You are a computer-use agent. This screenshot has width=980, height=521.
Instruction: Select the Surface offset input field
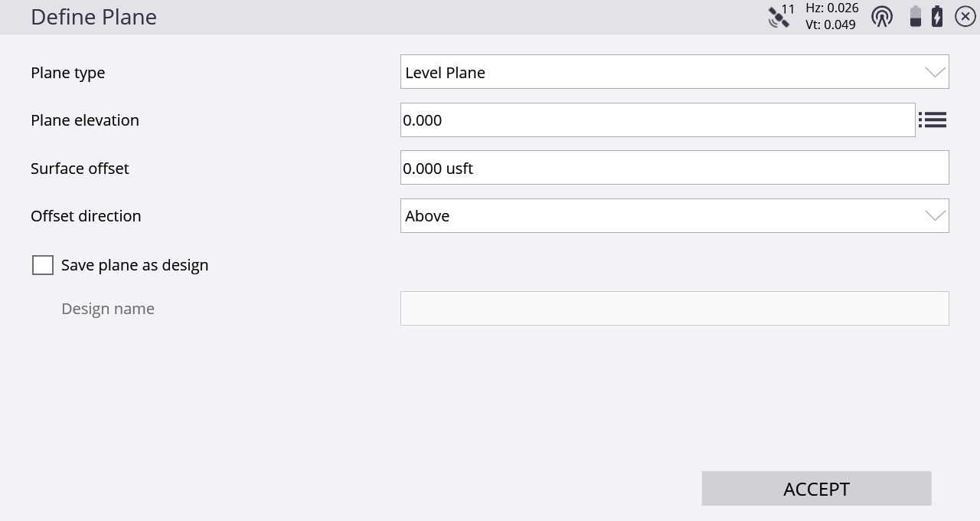point(674,168)
